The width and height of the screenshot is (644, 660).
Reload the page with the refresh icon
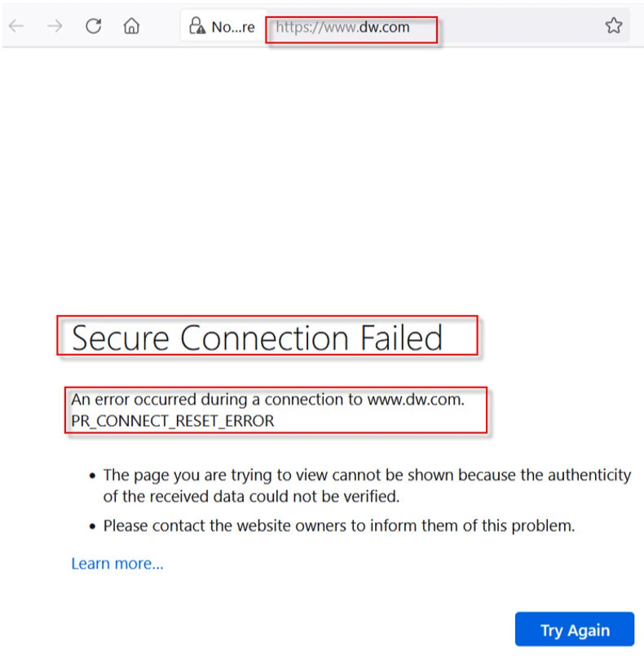coord(94,26)
